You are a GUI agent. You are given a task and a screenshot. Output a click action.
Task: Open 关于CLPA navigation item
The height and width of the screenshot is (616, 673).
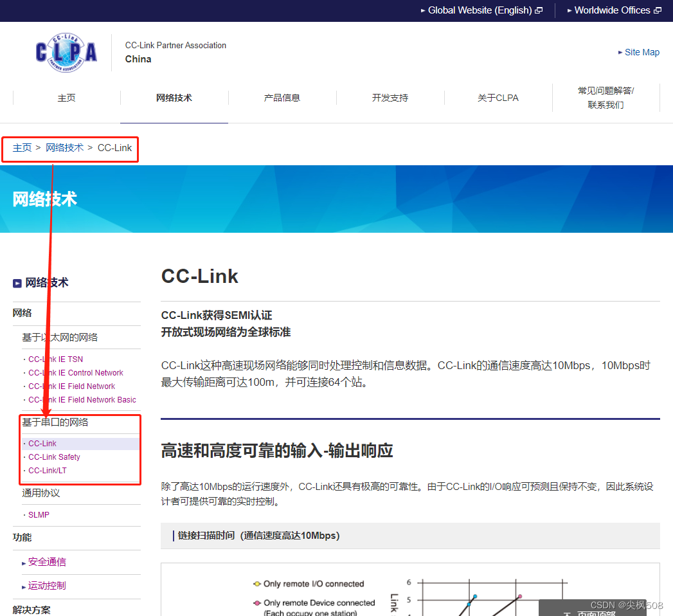[498, 98]
